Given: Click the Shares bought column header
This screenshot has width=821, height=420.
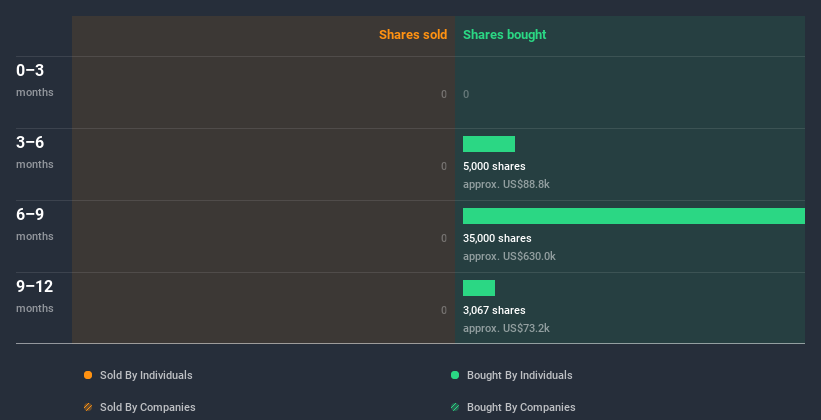Looking at the screenshot, I should click(504, 35).
